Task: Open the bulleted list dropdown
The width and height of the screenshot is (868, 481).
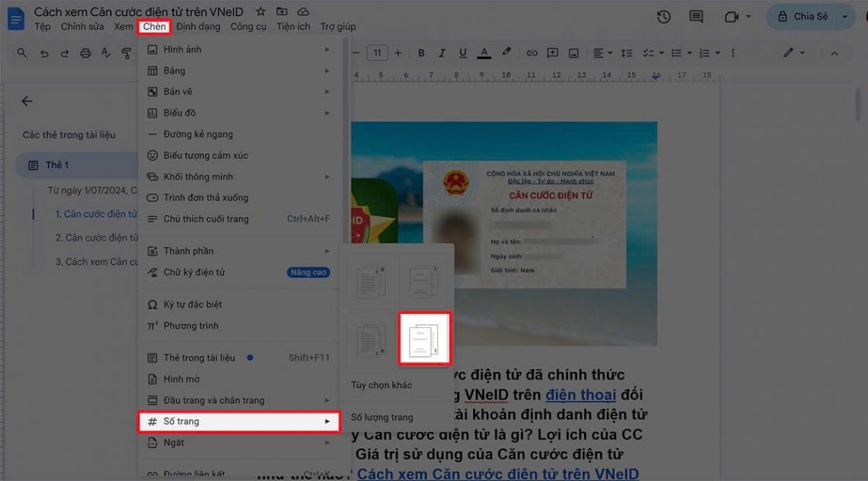Action: click(x=681, y=53)
